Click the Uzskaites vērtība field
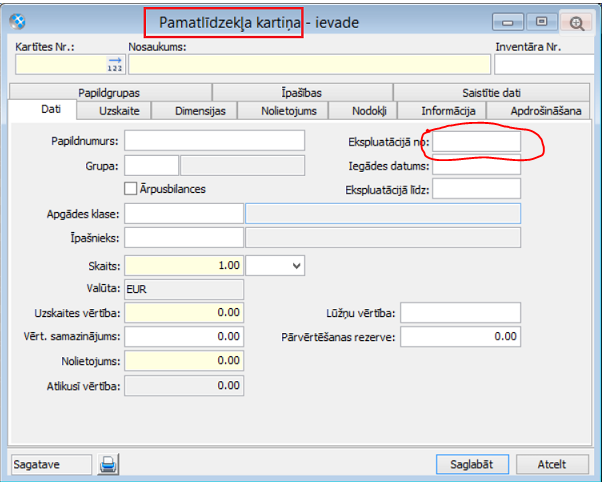The width and height of the screenshot is (602, 486). click(184, 312)
